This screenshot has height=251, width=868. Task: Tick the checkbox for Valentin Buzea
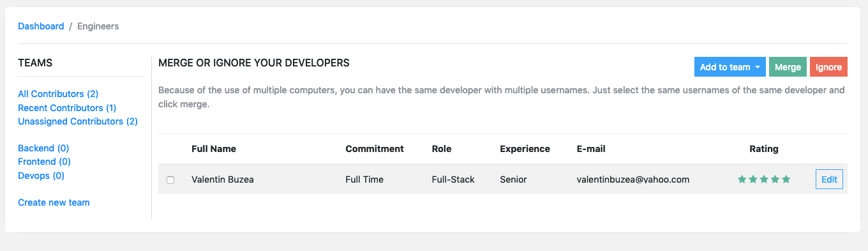click(x=170, y=180)
